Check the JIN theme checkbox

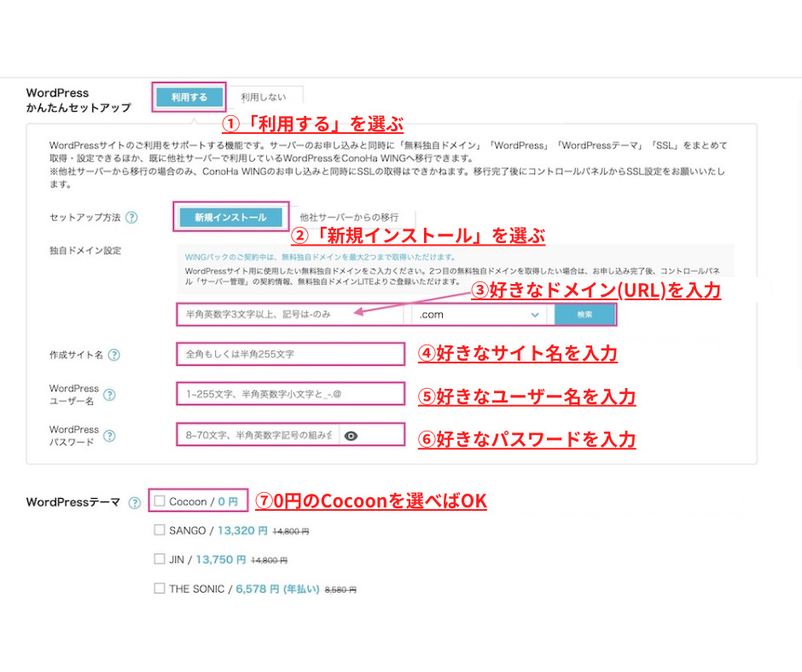tap(160, 559)
